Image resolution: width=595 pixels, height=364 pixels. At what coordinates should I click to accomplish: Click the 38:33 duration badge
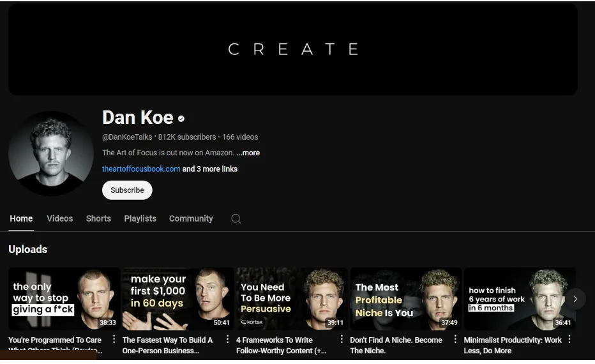click(107, 322)
